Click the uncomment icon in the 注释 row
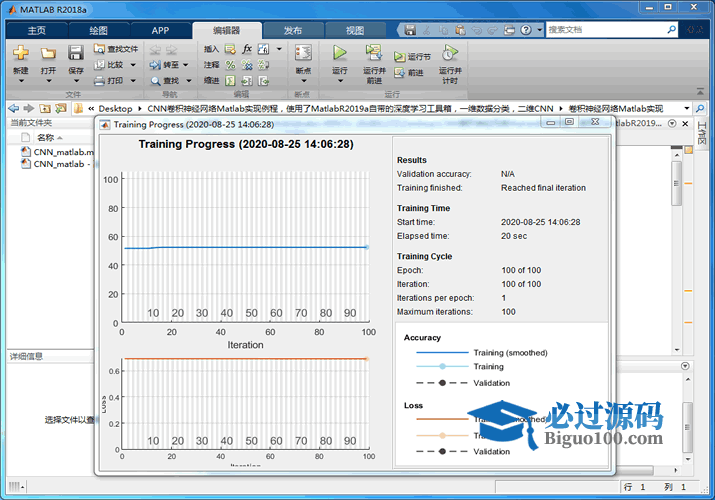 pos(247,65)
